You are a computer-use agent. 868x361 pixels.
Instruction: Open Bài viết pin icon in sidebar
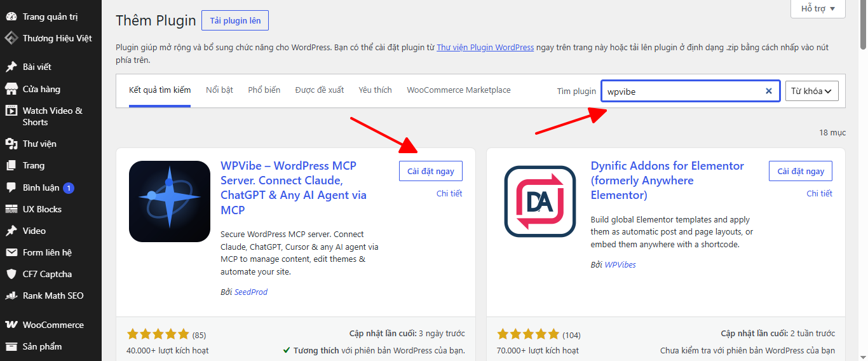click(x=11, y=67)
